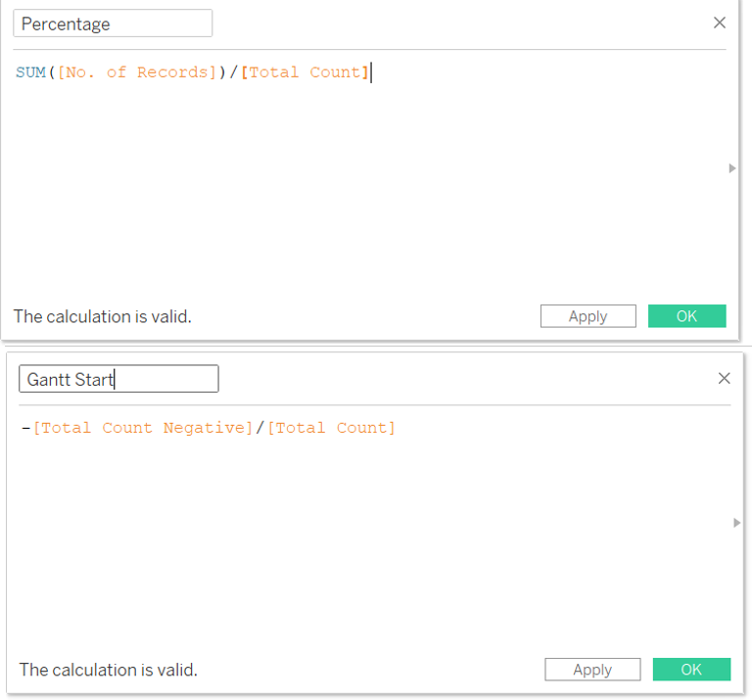Close the Percentage calculation dialog
Image resolution: width=752 pixels, height=700 pixels.
pyautogui.click(x=720, y=23)
